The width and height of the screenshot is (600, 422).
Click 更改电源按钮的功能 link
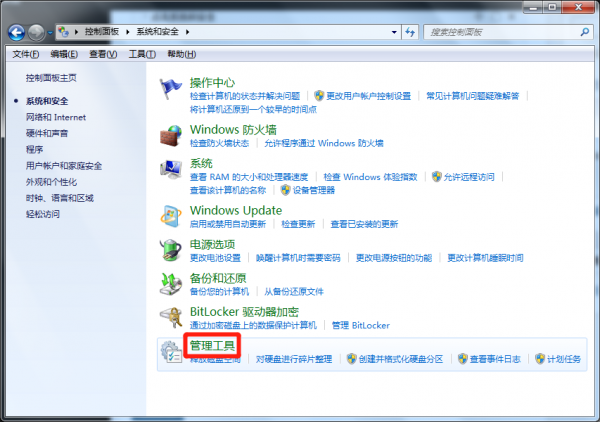click(394, 258)
